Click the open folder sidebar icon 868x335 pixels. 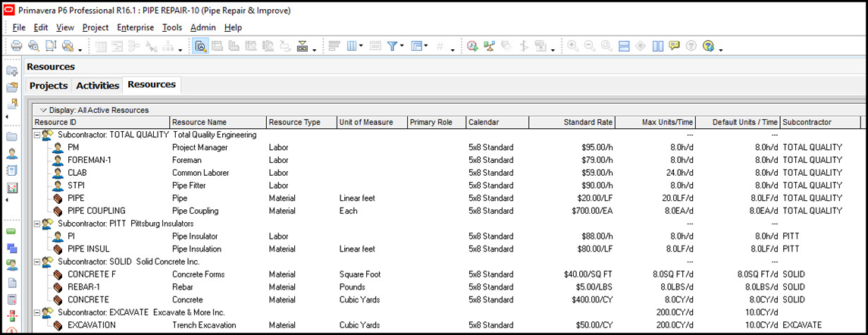pyautogui.click(x=11, y=87)
